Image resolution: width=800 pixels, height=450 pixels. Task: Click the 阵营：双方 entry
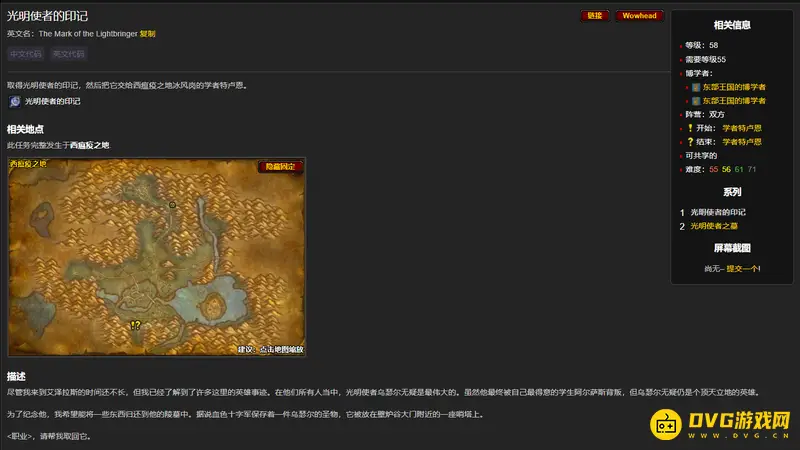tap(705, 114)
